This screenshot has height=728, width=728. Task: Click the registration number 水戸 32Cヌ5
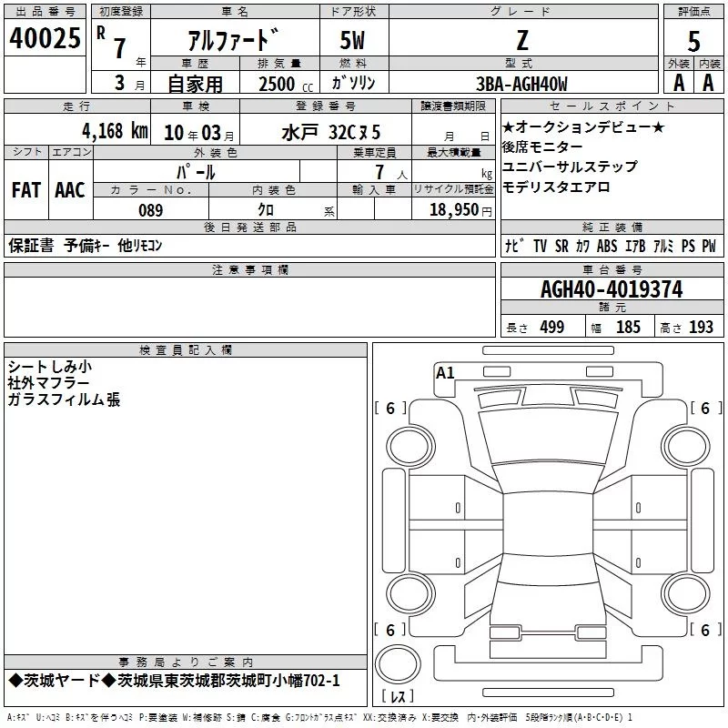click(x=330, y=130)
